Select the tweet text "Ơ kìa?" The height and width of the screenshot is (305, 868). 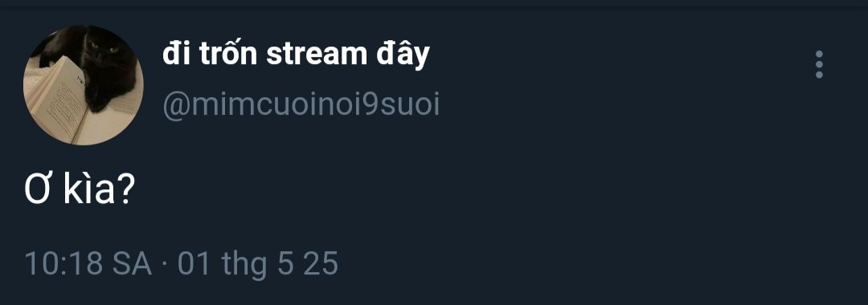[79, 190]
